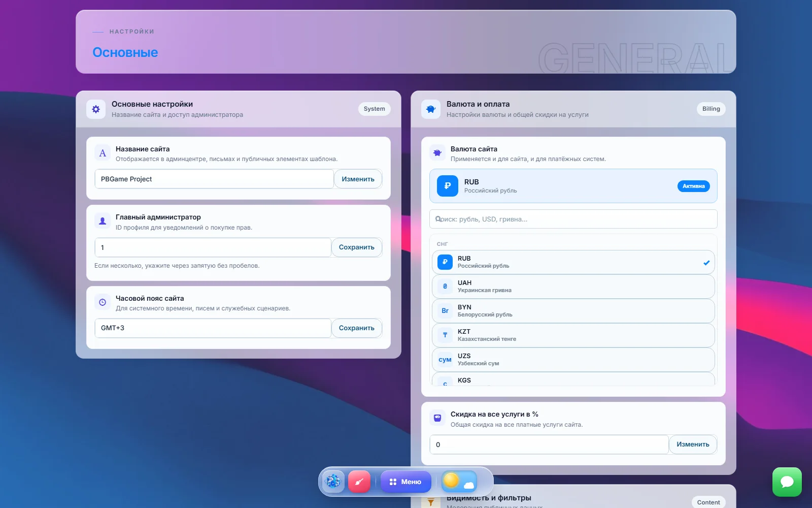
Task: Click the Br icon on the BYN row
Action: coord(445,311)
